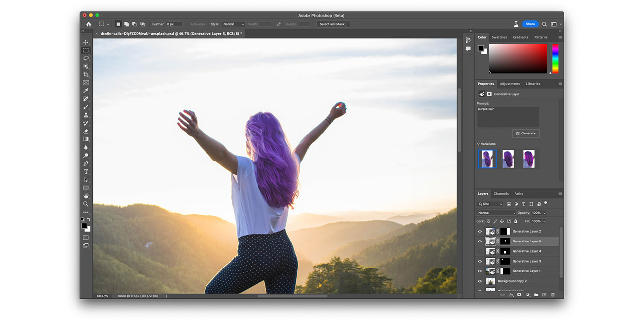
Task: Select the History Brush tool
Action: point(86,123)
